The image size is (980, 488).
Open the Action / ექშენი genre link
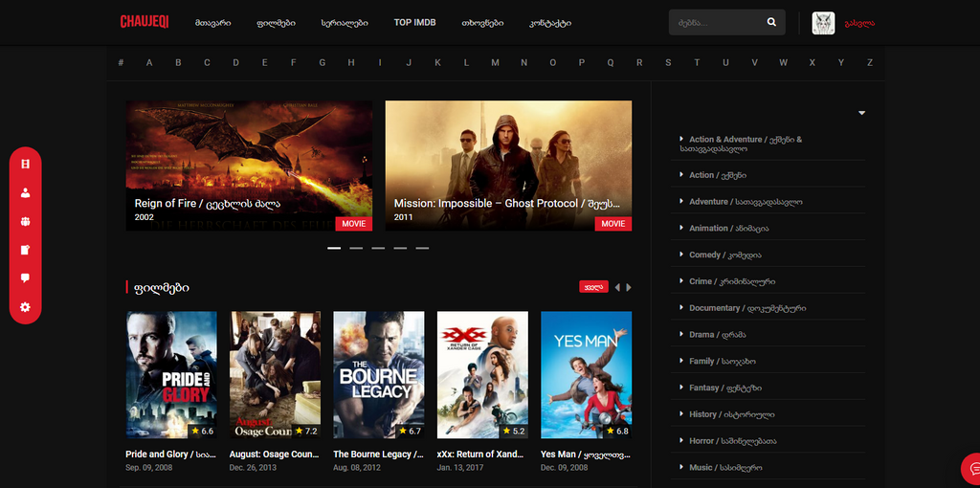[718, 175]
